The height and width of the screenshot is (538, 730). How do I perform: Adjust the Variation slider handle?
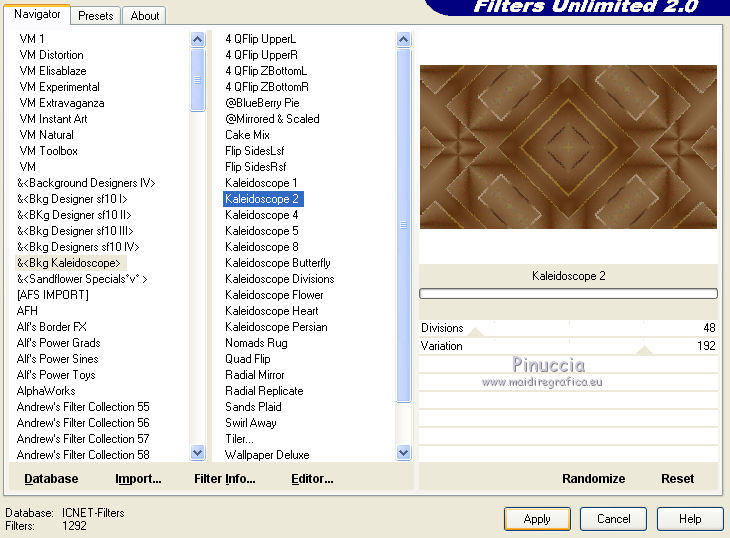(645, 350)
